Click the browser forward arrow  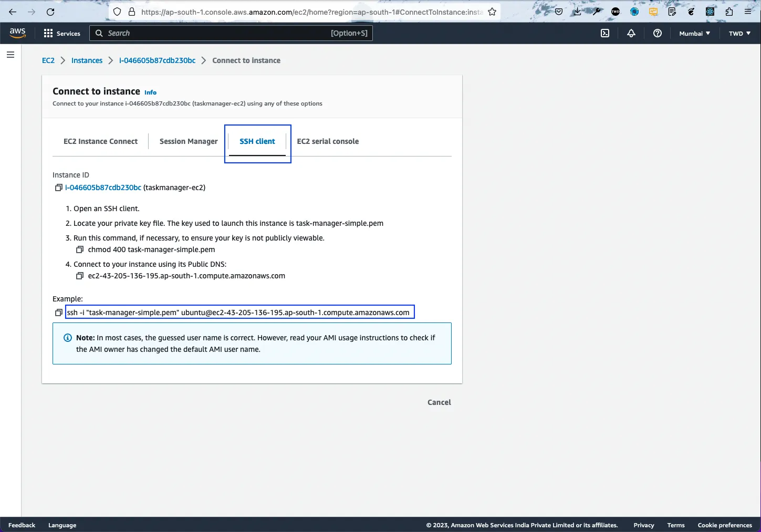click(x=32, y=12)
